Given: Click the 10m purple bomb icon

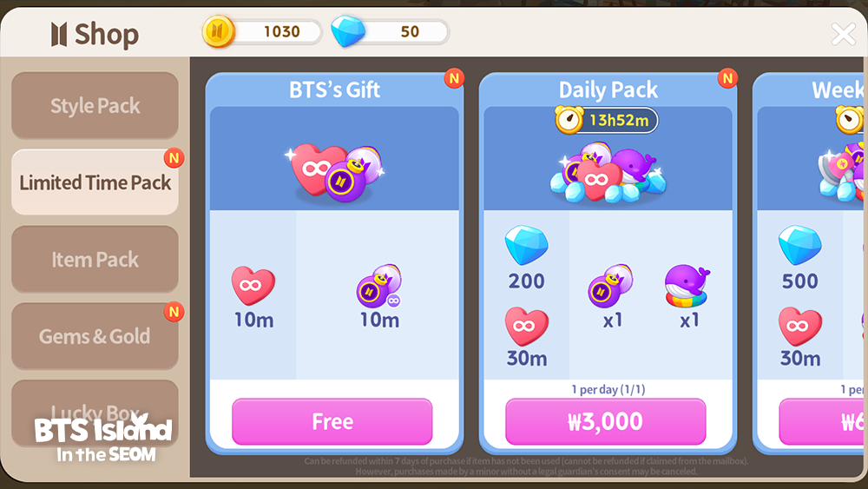Looking at the screenshot, I should coord(379,286).
